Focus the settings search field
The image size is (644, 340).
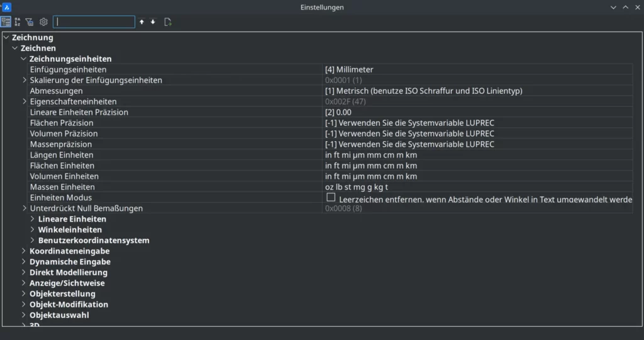[x=94, y=22]
